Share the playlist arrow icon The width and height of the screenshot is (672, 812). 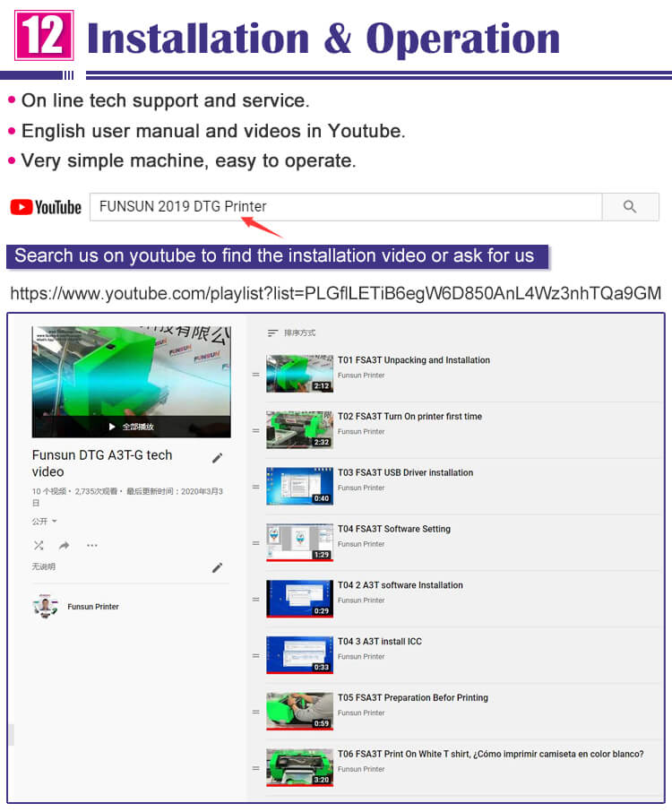(65, 545)
